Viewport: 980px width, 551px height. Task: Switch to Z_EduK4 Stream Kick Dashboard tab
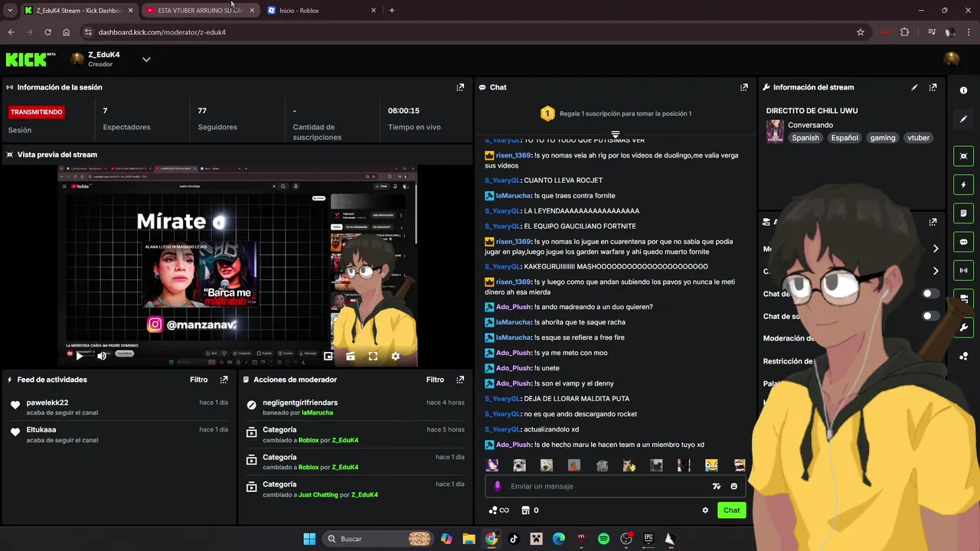point(78,10)
